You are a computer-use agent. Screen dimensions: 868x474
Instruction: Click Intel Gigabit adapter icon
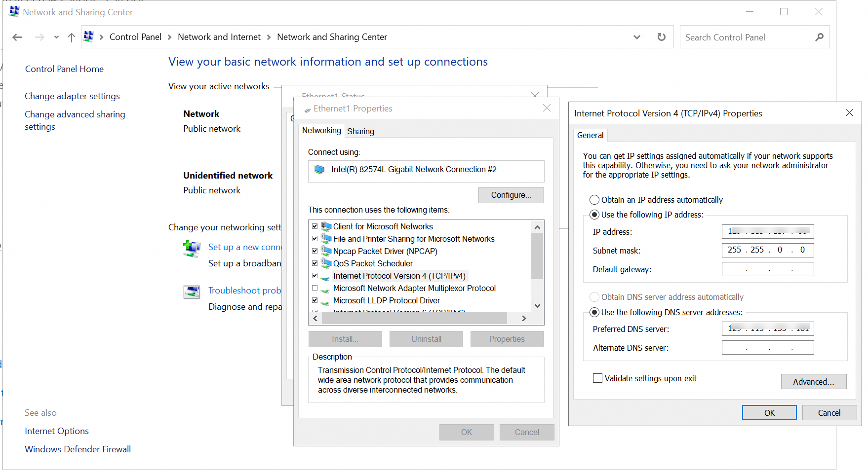[x=319, y=170]
